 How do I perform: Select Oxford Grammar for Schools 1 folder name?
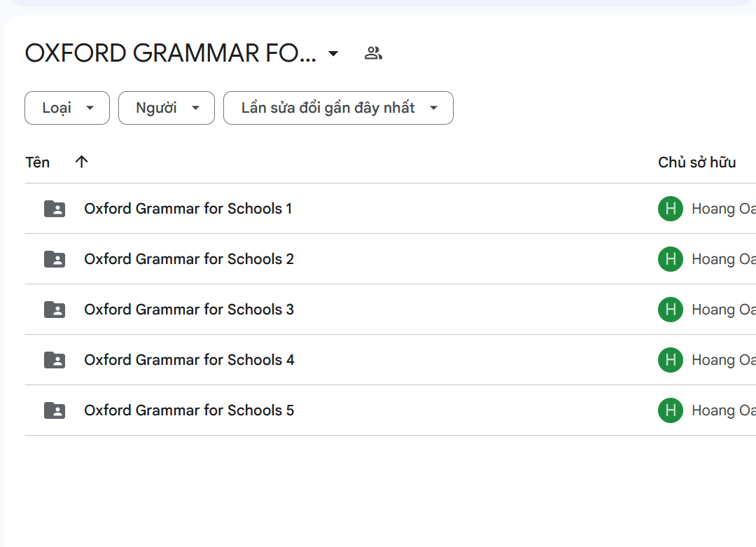(188, 209)
